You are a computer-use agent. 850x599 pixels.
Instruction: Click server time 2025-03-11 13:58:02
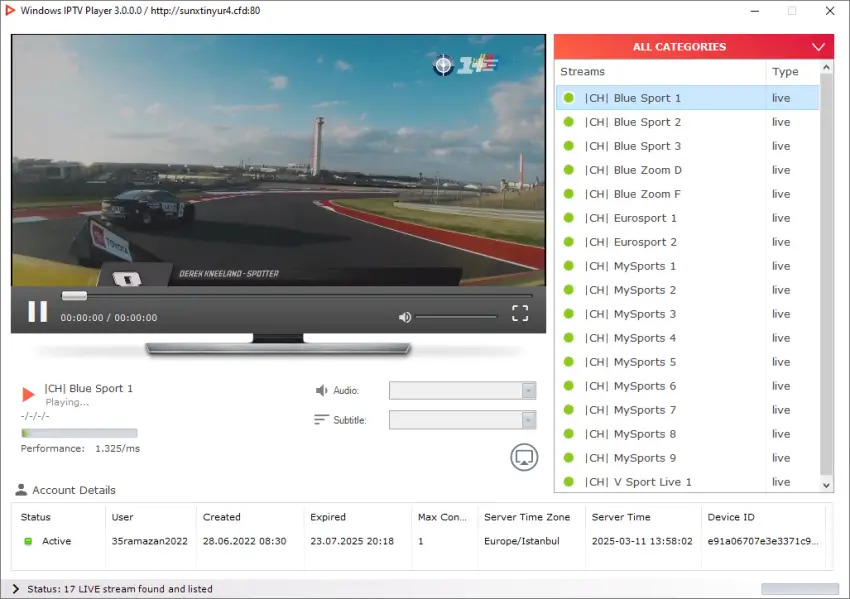(x=642, y=541)
